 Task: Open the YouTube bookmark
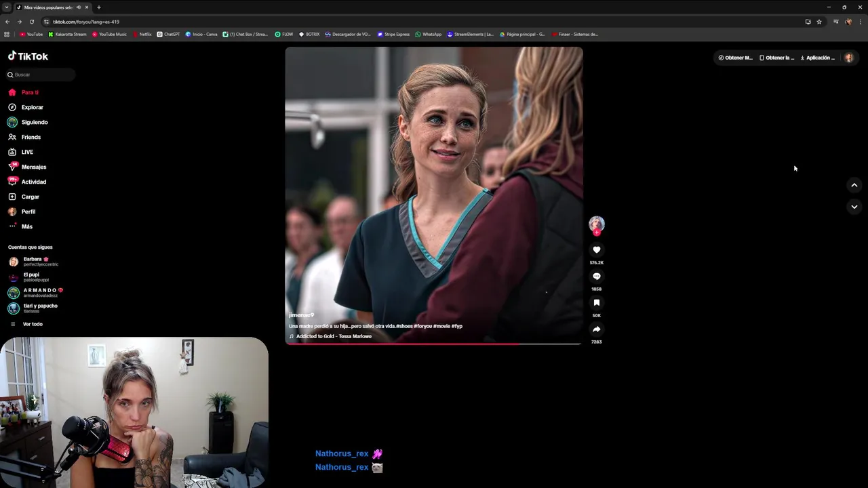click(x=31, y=35)
